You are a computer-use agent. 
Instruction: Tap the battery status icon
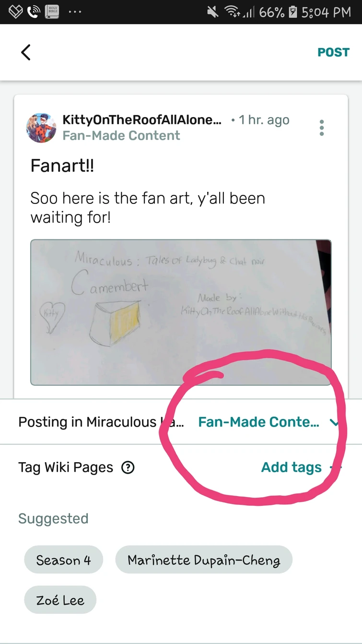pyautogui.click(x=293, y=12)
